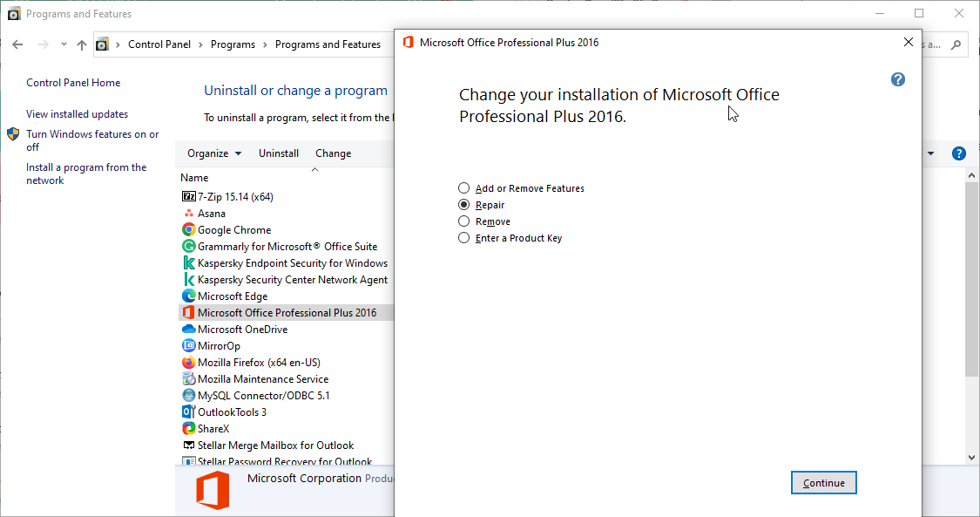Expand chevron after Programs in breadcrumb
Viewport: 980px width, 517px height.
[x=265, y=44]
